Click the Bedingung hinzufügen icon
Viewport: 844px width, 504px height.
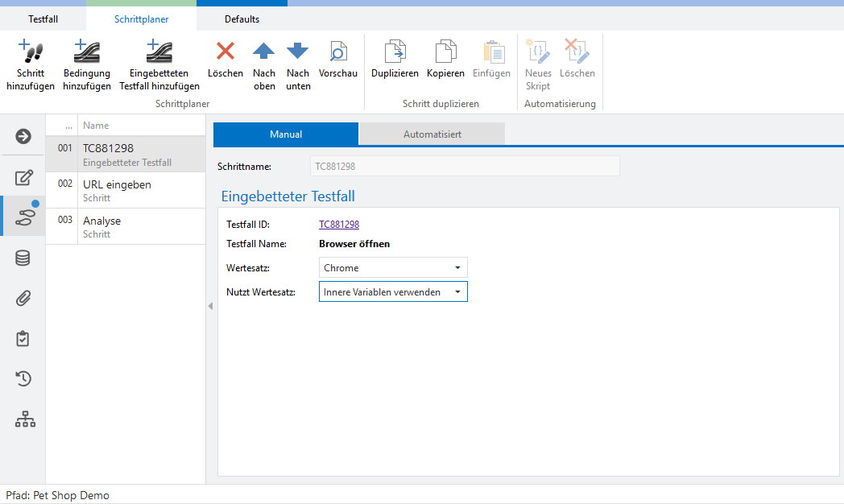86,53
